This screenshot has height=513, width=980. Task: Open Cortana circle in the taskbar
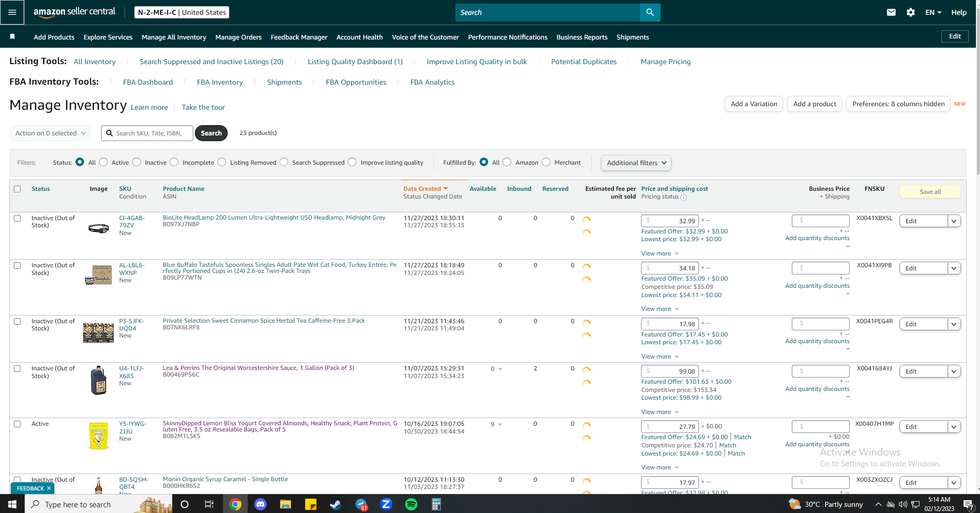(185, 504)
